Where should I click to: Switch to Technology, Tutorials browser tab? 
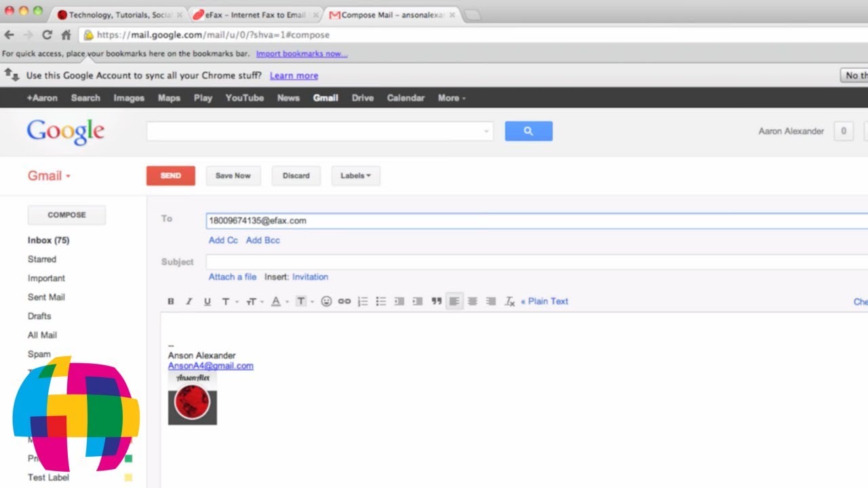tap(119, 14)
